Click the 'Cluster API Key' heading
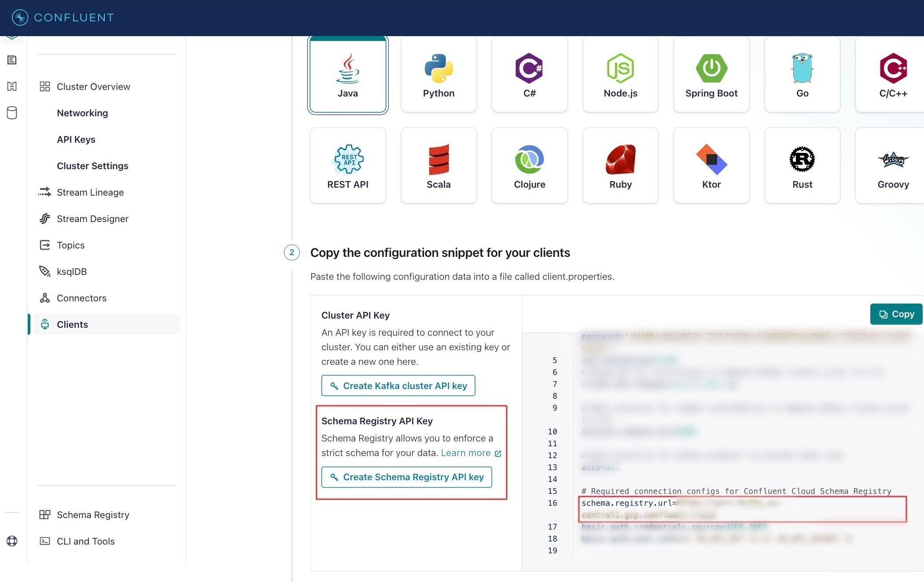 tap(355, 315)
